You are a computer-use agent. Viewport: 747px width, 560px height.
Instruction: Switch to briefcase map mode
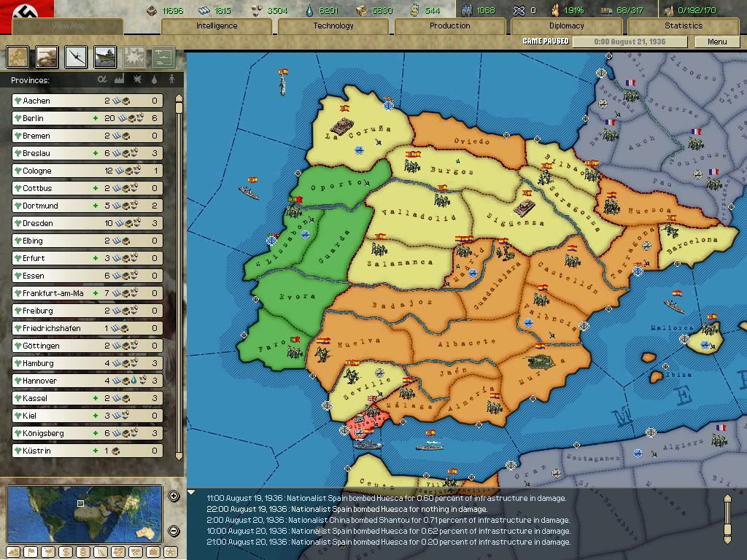coord(153,552)
